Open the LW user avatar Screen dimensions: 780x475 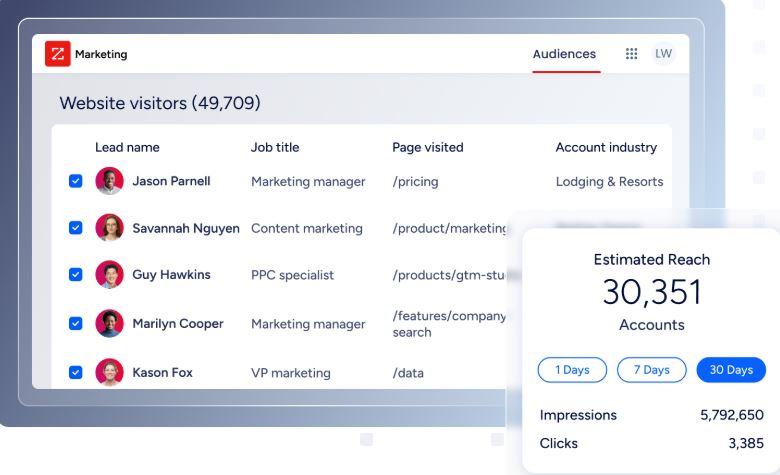coord(663,54)
